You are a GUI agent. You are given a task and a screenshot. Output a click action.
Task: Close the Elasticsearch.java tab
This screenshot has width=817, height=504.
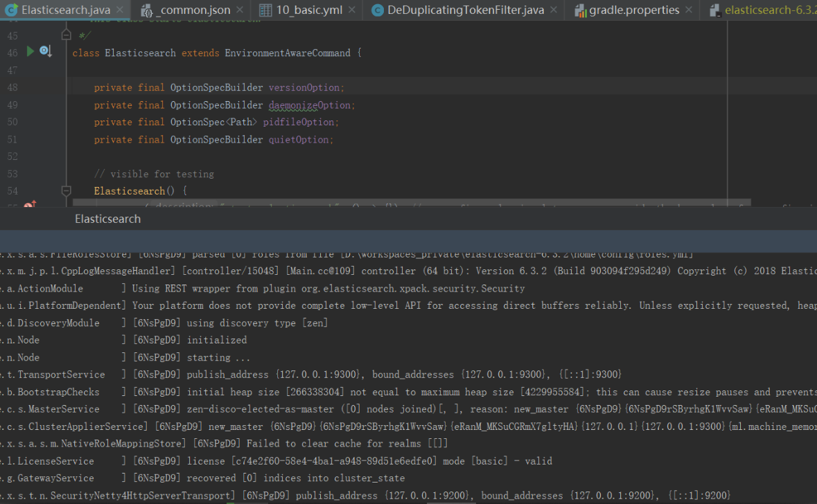coord(121,10)
